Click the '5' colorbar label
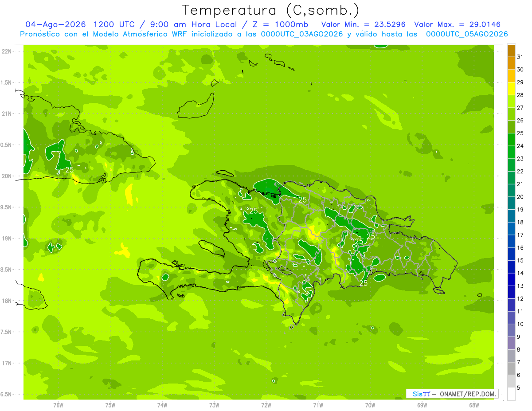 [519, 388]
